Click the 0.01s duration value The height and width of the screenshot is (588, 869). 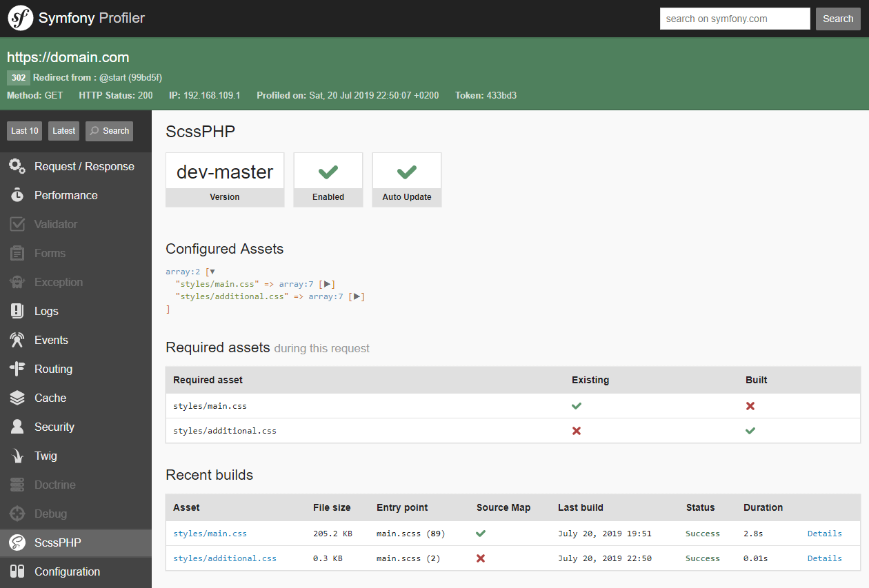(x=756, y=558)
